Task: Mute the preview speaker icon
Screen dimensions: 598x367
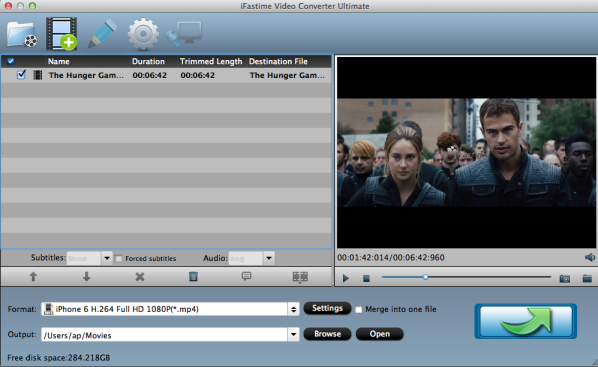Action: [x=590, y=257]
